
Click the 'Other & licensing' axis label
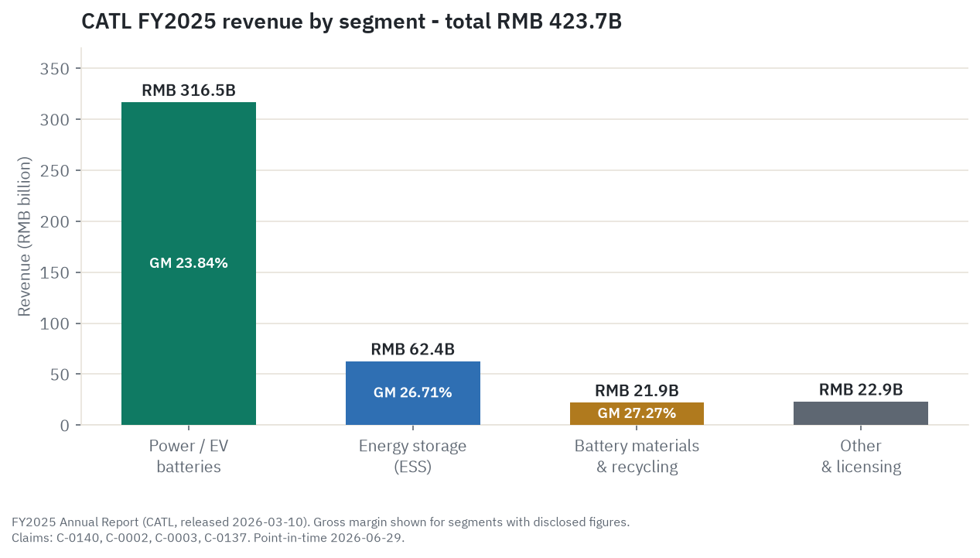click(x=861, y=457)
